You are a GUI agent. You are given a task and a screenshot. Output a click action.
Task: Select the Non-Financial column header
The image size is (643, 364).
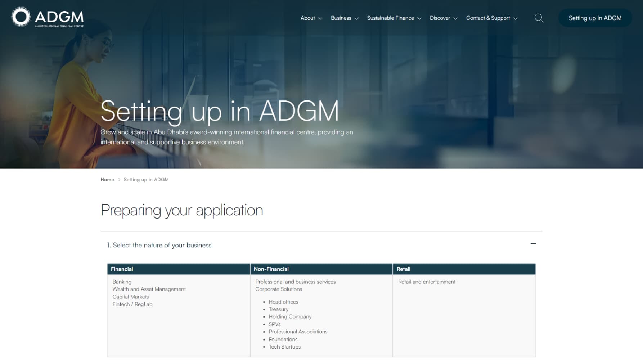(x=321, y=269)
